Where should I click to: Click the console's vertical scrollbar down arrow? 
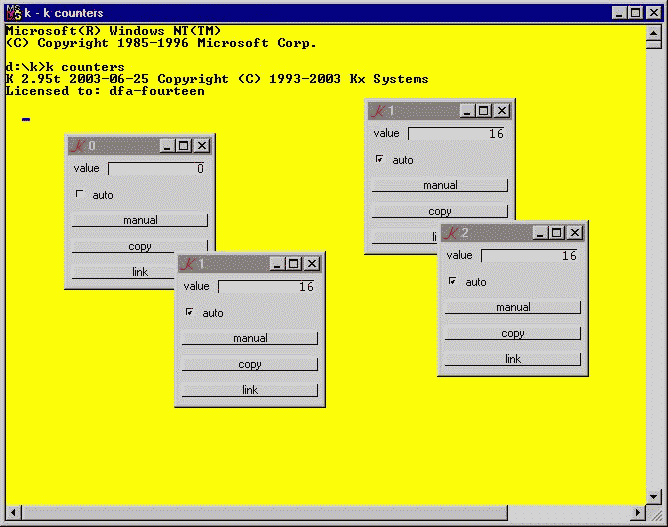point(654,497)
